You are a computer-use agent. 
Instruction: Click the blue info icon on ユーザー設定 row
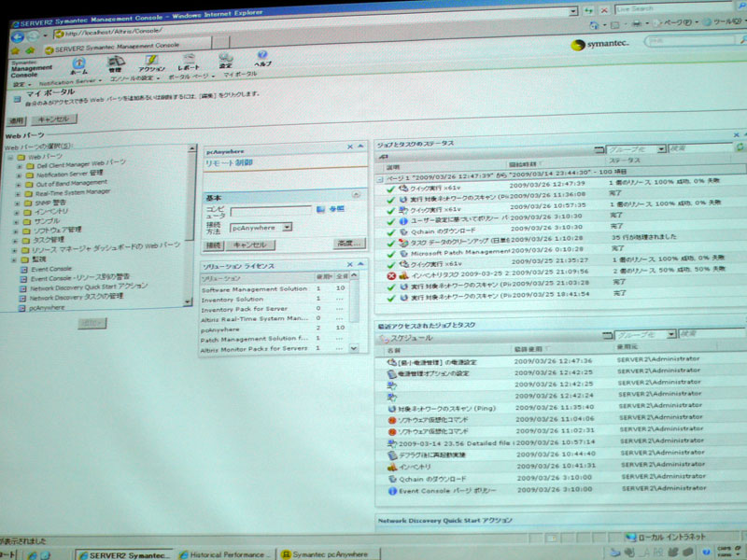click(403, 221)
